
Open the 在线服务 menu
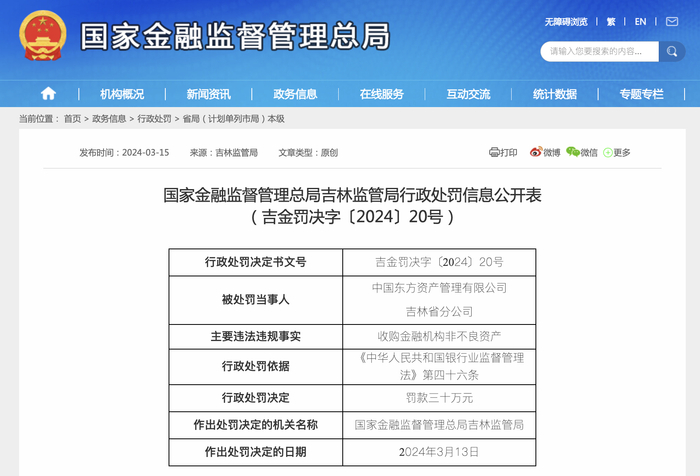pos(382,94)
